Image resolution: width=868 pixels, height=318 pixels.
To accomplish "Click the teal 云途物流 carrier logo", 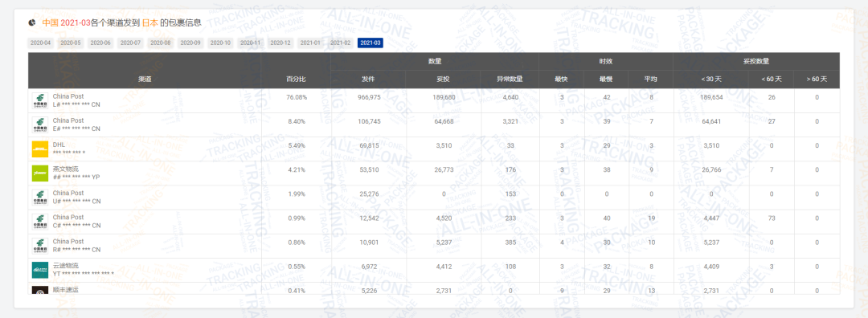I will tap(40, 270).
